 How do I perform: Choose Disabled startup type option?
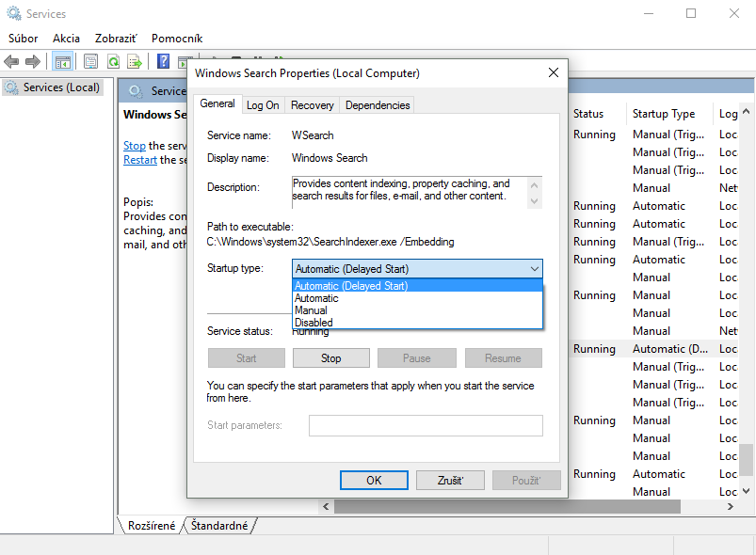point(417,323)
